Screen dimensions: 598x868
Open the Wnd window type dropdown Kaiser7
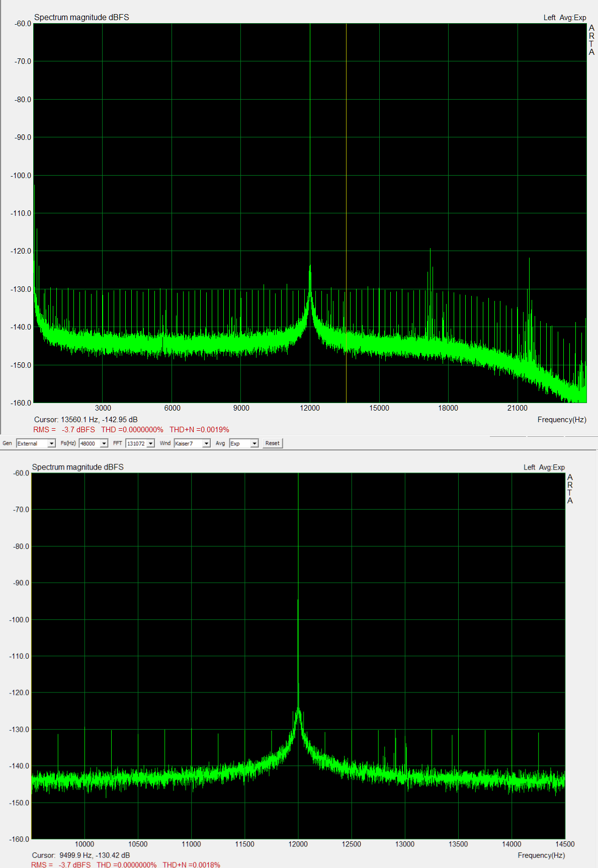tap(192, 443)
